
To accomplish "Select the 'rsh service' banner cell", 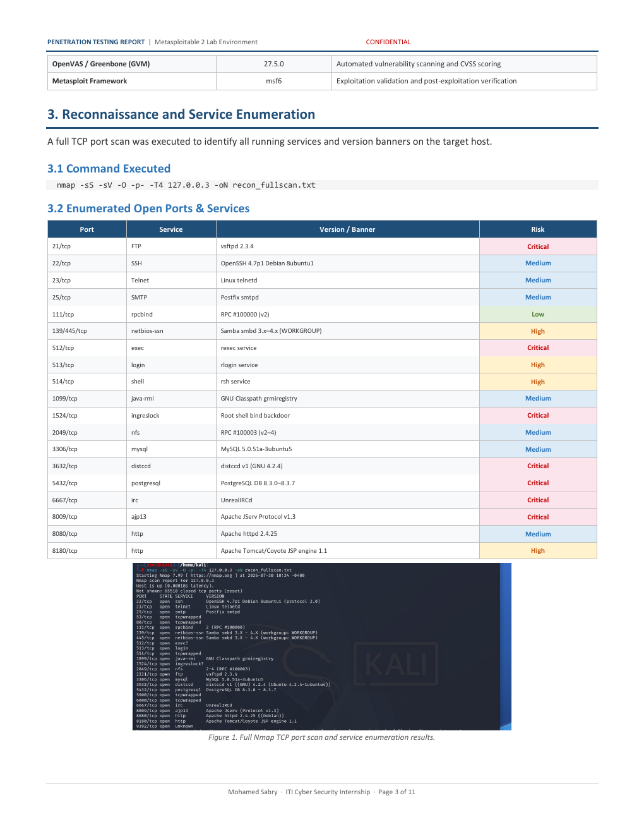I will coord(348,382).
